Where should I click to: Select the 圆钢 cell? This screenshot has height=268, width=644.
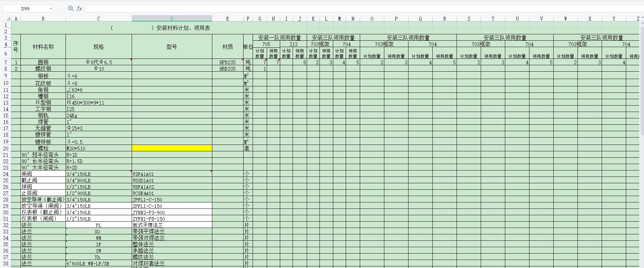click(43, 62)
